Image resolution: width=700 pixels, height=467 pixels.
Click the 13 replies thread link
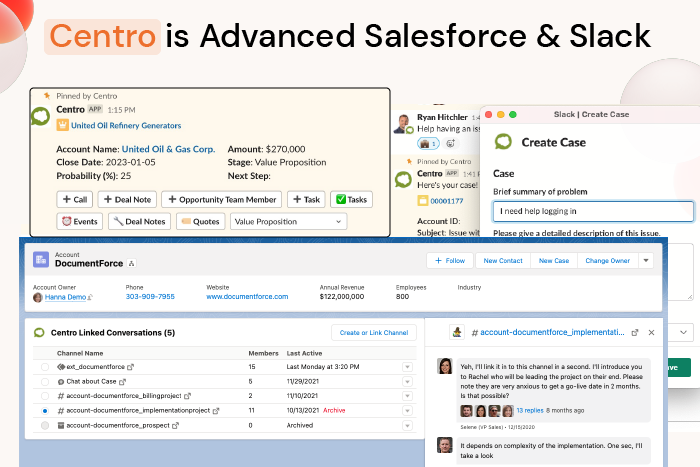pos(530,410)
